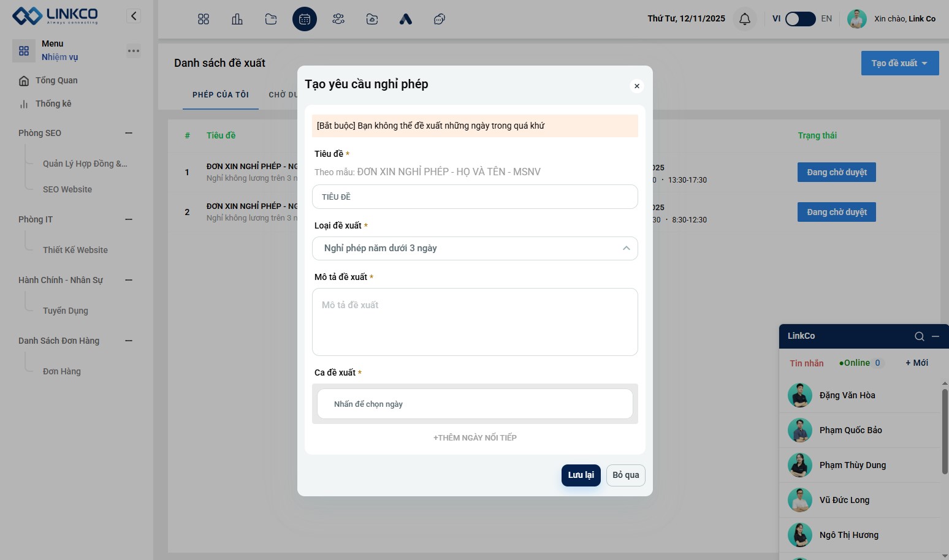Click the 'Lưu lại' save button

click(581, 475)
